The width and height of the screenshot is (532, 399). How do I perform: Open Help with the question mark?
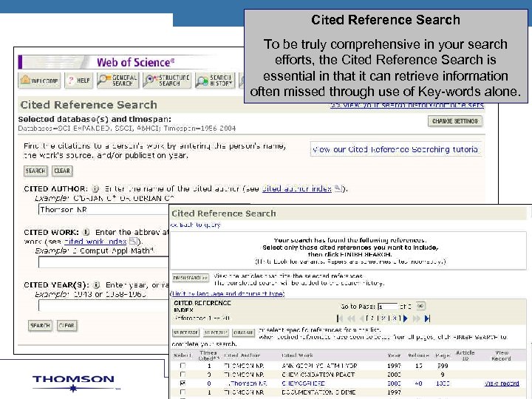tap(79, 81)
